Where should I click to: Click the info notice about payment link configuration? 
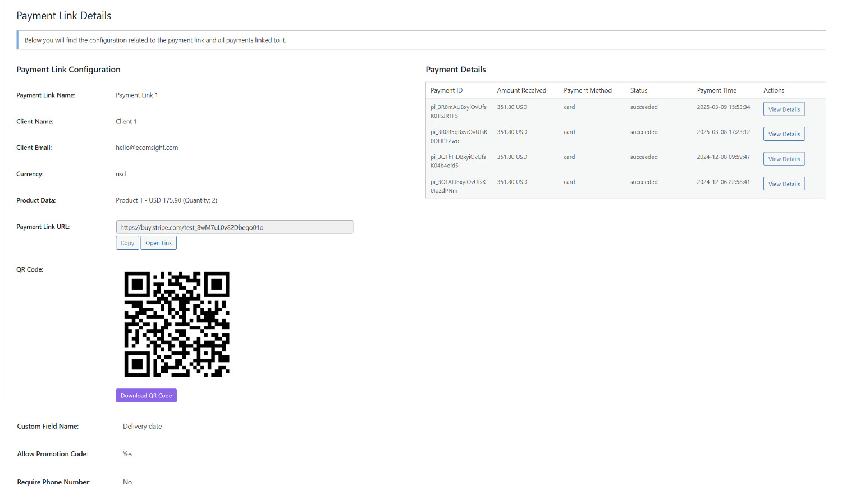tap(421, 40)
